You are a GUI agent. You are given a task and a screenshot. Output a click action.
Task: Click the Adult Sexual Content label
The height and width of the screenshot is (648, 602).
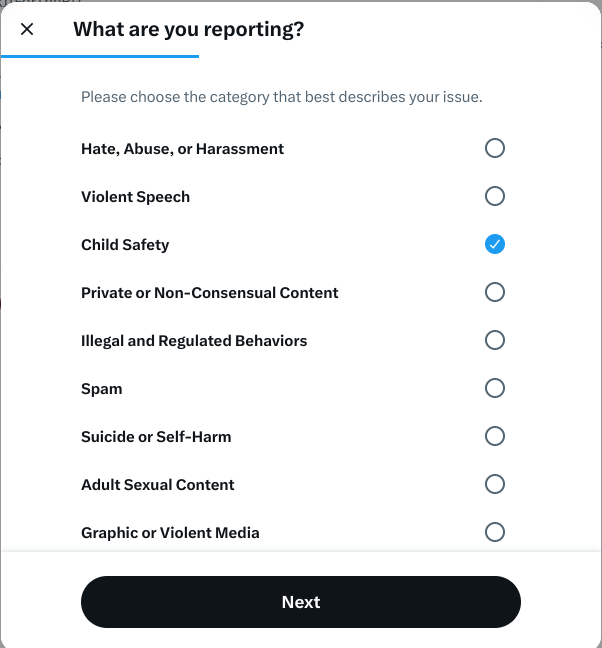157,485
